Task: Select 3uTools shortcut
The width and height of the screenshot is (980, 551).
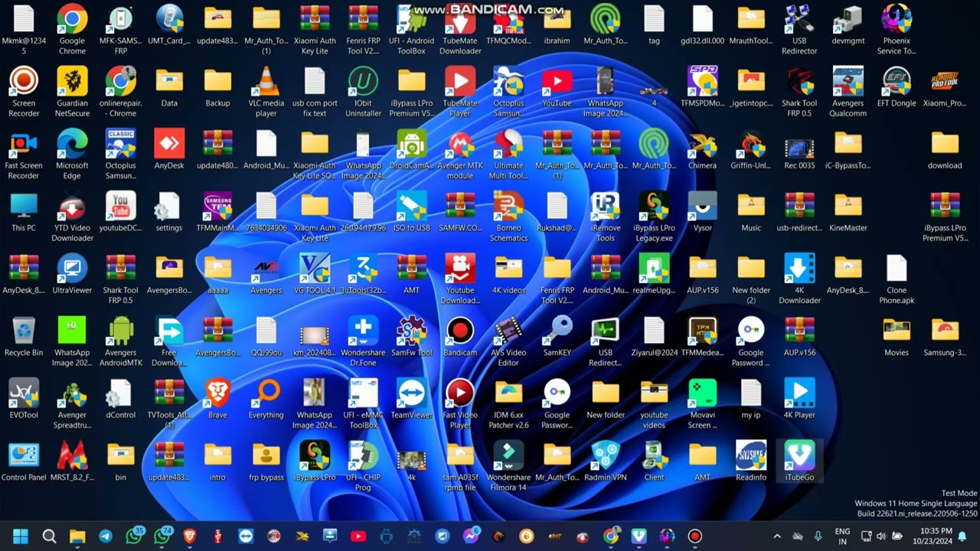Action: click(363, 275)
